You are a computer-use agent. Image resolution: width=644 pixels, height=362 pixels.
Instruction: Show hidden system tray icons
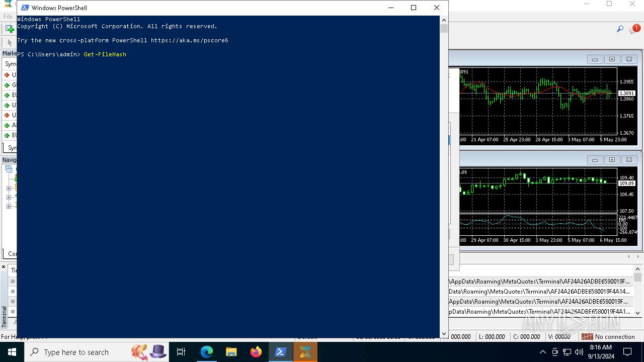click(542, 352)
